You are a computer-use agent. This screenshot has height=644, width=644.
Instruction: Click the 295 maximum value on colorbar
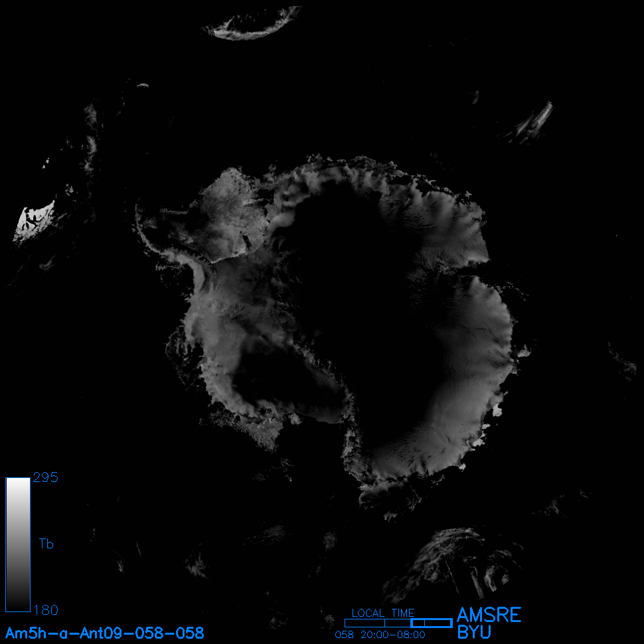tap(45, 478)
